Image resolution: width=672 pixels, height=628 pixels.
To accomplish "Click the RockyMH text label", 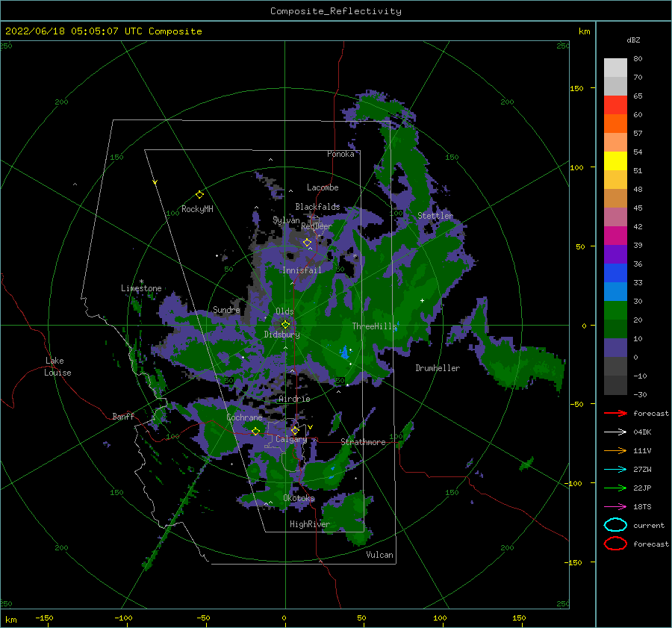I will pyautogui.click(x=197, y=209).
